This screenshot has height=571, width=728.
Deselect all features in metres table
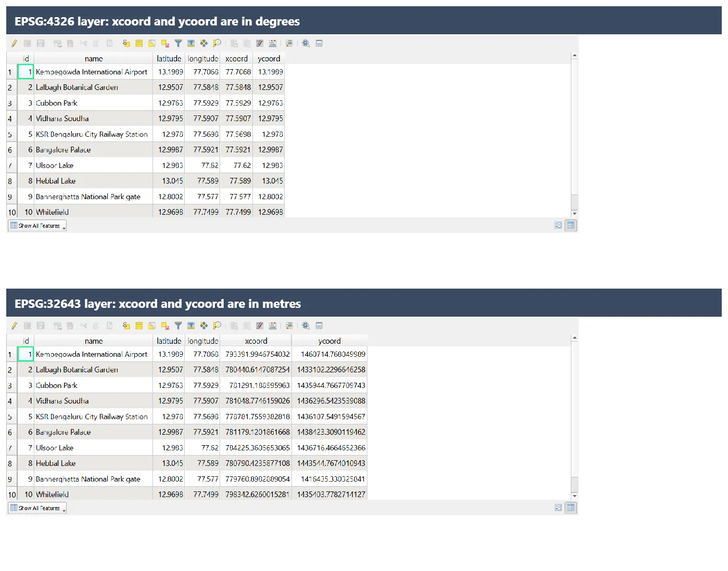[x=165, y=326]
